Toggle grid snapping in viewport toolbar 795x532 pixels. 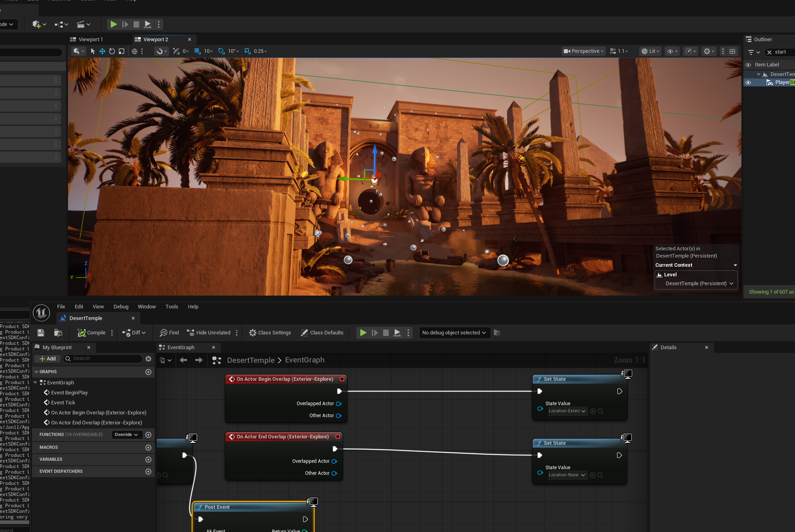[x=198, y=51]
